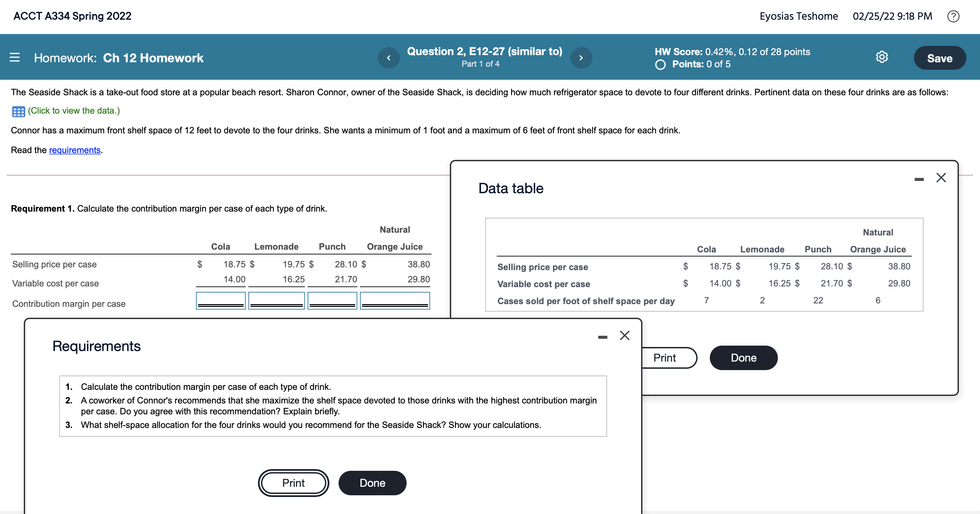The image size is (980, 514).
Task: Click the data table grid icon
Action: [x=18, y=111]
